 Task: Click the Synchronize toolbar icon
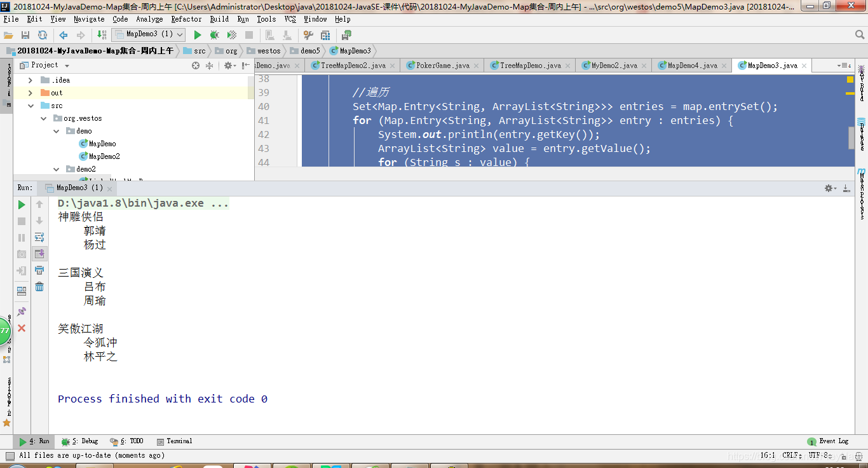42,35
